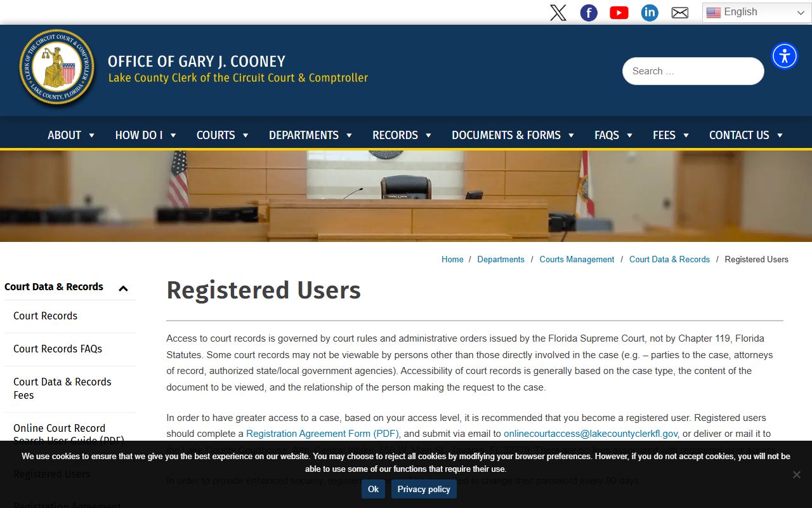Image resolution: width=812 pixels, height=508 pixels.
Task: Expand the RECORDS menu arrow
Action: point(429,135)
